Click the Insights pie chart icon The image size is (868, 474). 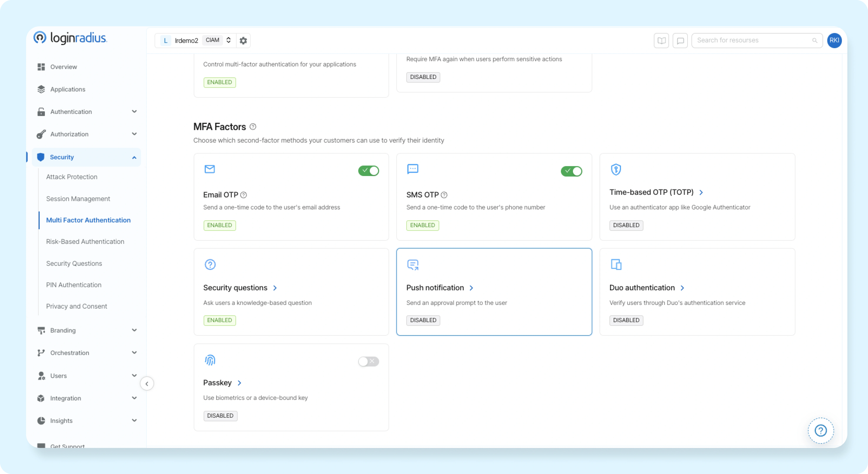[41, 421]
